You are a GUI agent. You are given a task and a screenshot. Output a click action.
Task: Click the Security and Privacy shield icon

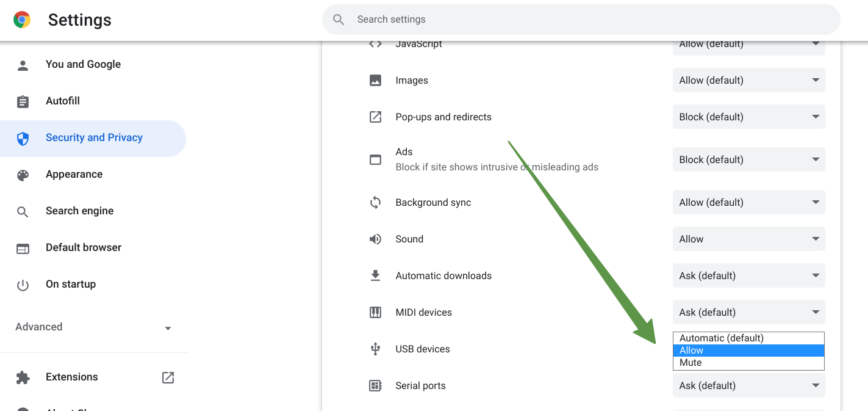(23, 138)
